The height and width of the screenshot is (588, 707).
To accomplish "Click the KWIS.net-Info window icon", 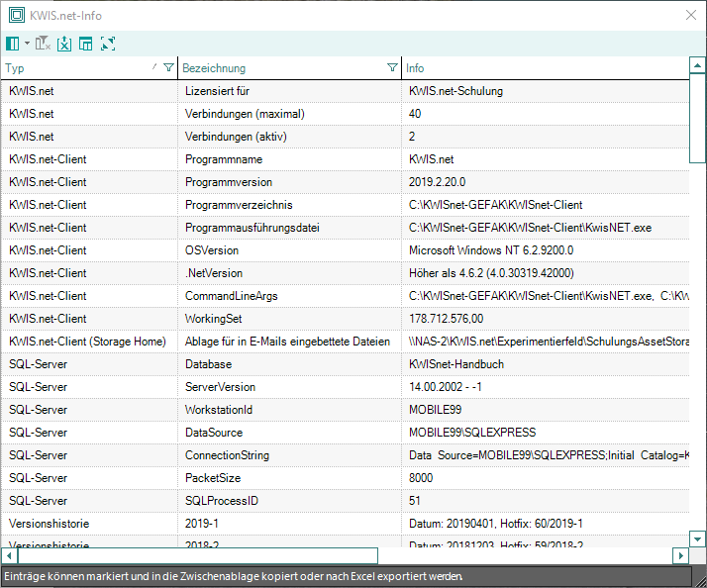I will pos(16,15).
